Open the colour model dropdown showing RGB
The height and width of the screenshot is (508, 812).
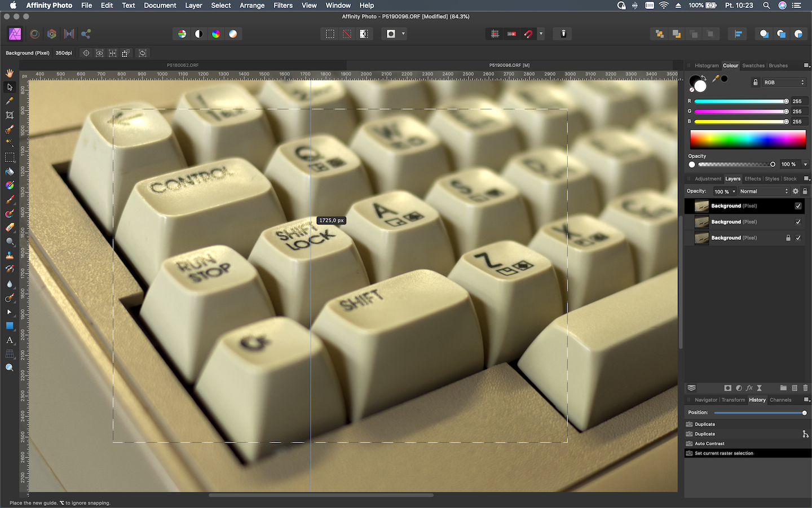(784, 82)
